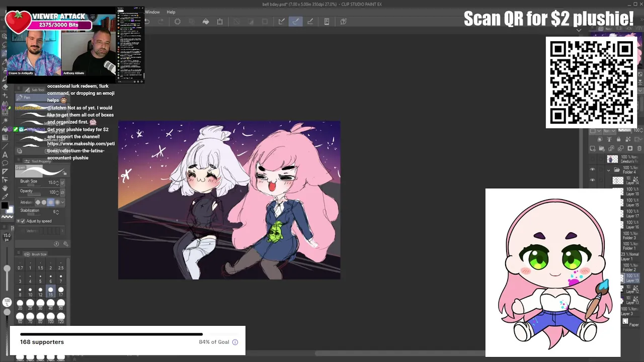The height and width of the screenshot is (362, 644).
Task: Click the Tool Property panel title
Action: point(41,161)
